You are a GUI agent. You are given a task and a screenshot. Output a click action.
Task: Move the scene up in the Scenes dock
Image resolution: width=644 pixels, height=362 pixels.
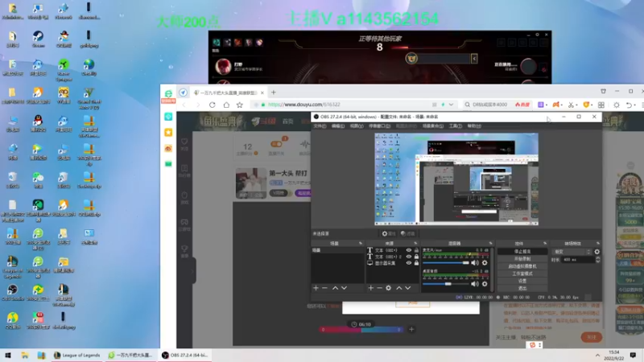click(335, 288)
